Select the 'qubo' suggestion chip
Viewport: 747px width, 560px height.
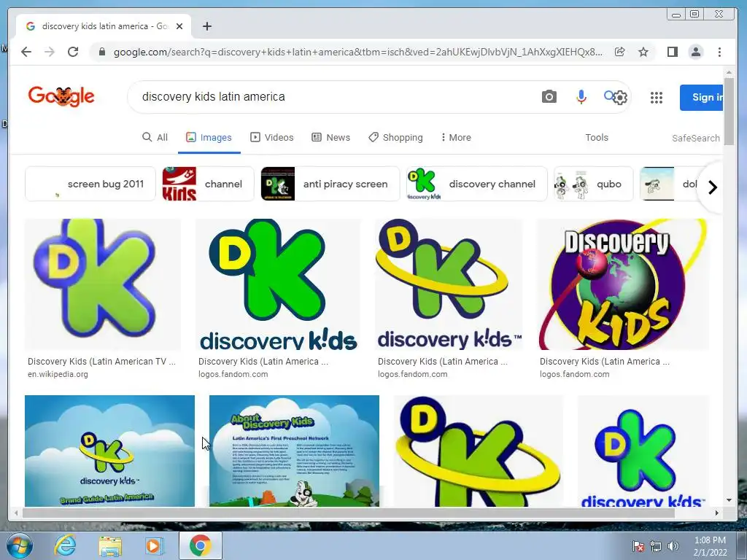[594, 184]
